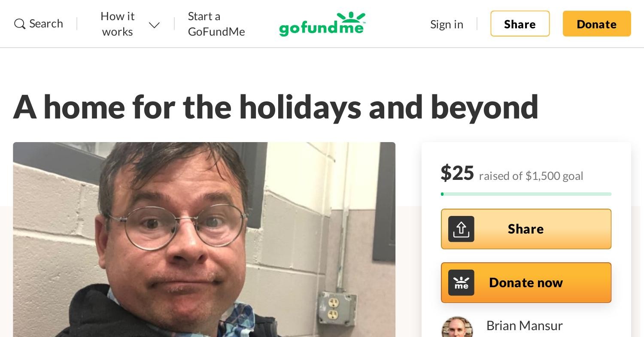Click the campaign title "A home for the holidays and beyond"

[276, 107]
